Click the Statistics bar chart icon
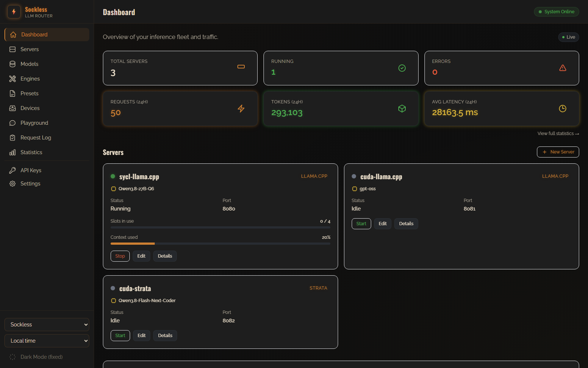The image size is (588, 368). pos(12,152)
